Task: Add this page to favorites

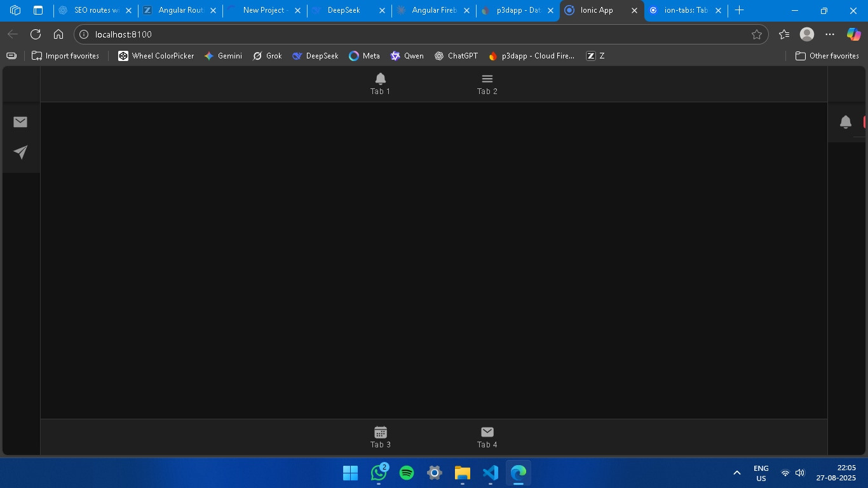Action: point(756,34)
